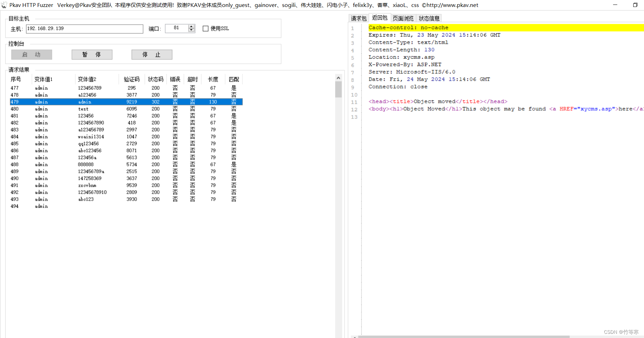
Task: Select highlighted row 479 with status 302
Action: tap(126, 102)
